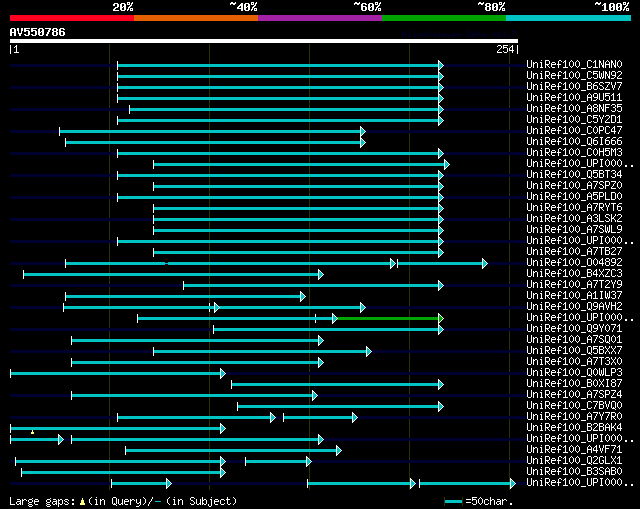Open hit UniRef100_C5Y2D1
The image size is (640, 509).
click(x=574, y=120)
